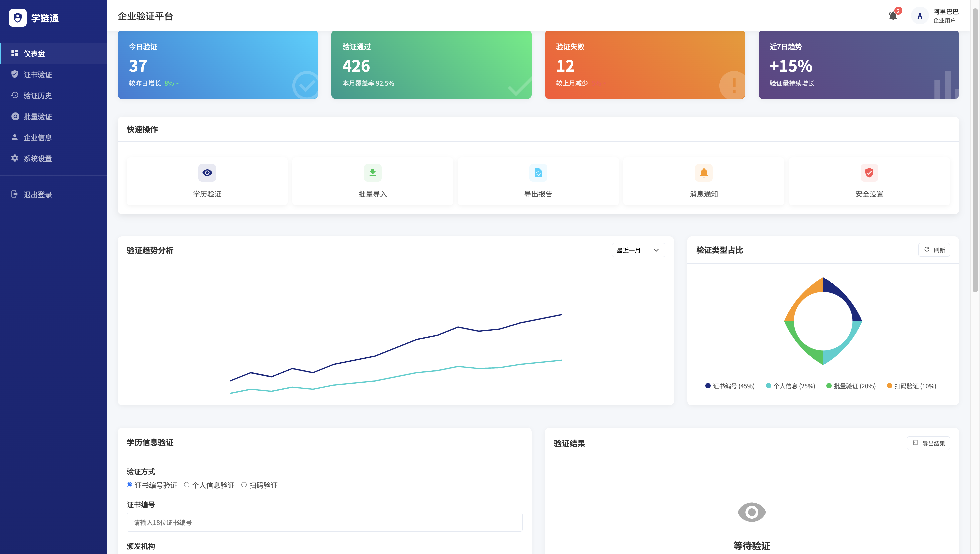Click the bar chart icon on 近7日趋势 card
Image resolution: width=980 pixels, height=554 pixels.
(x=947, y=85)
